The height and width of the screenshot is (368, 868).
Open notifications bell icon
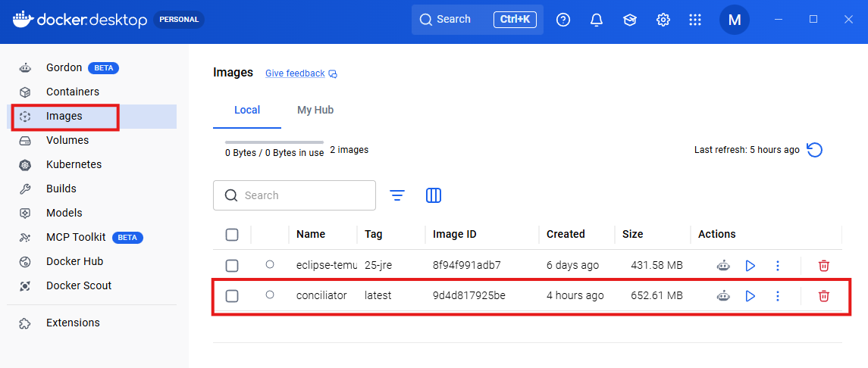coord(596,20)
